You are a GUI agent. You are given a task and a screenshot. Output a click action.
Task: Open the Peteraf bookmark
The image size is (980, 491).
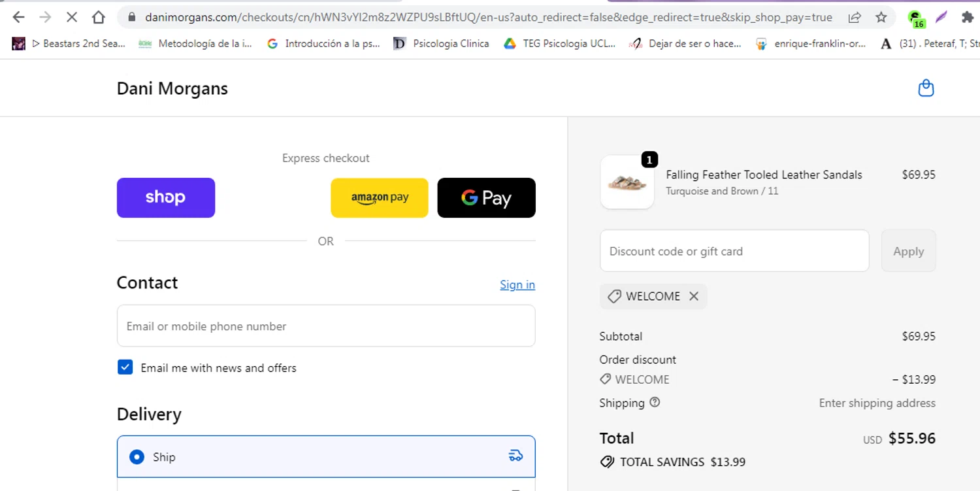click(930, 44)
